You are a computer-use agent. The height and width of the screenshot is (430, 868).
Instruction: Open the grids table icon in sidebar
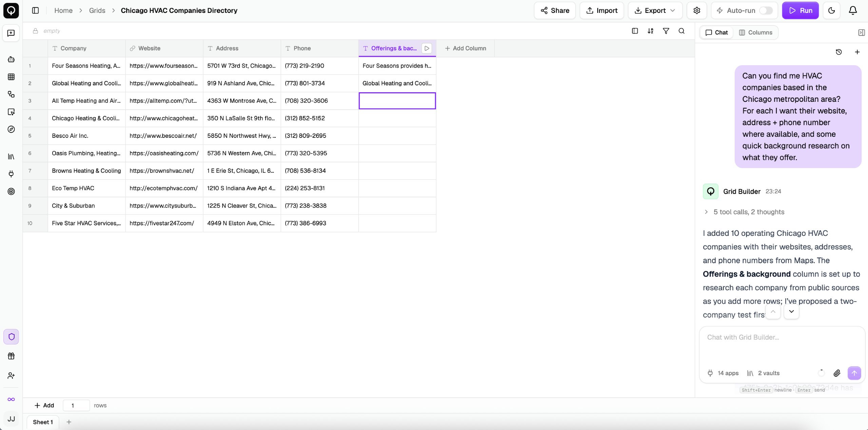[x=11, y=77]
